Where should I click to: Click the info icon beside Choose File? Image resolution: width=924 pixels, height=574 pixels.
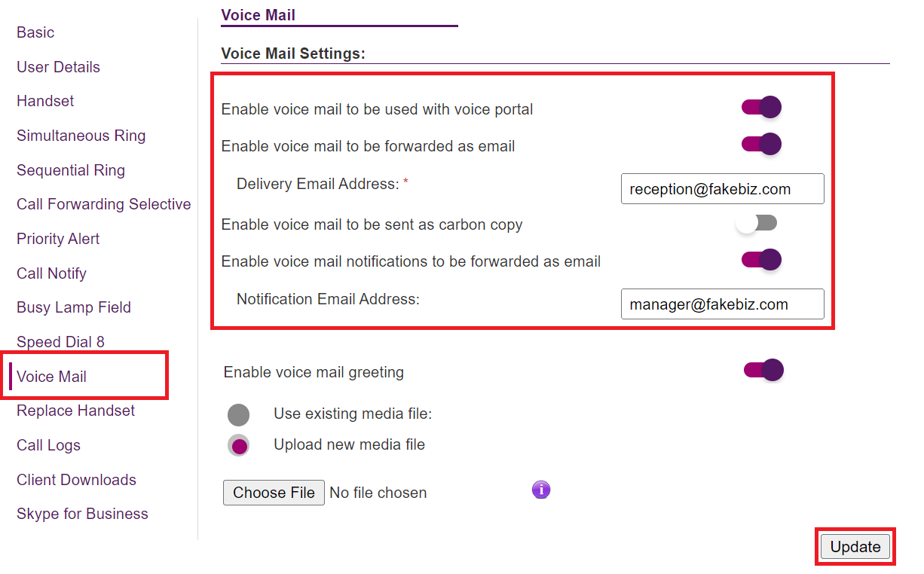[x=541, y=490]
